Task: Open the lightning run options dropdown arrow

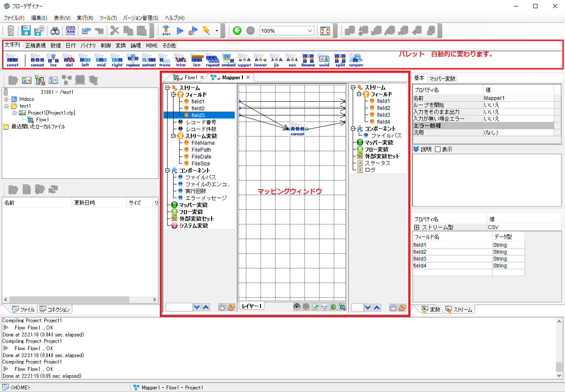Action: click(217, 31)
